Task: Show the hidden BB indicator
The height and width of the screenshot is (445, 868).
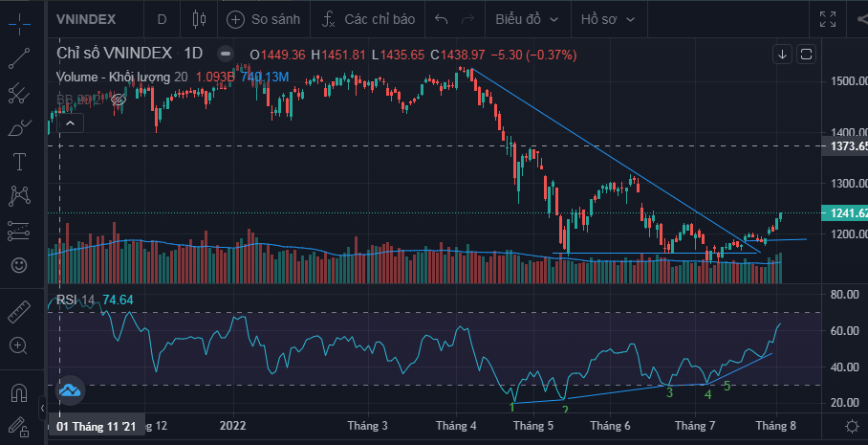Action: (x=120, y=99)
